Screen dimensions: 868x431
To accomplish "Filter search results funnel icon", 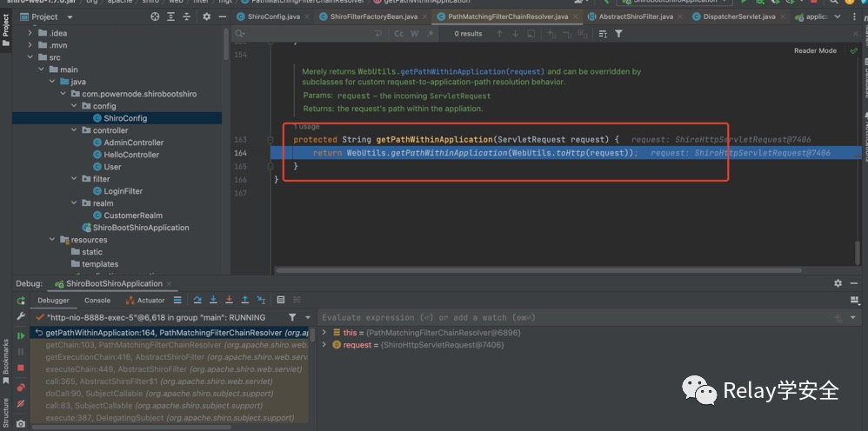I will (x=618, y=34).
